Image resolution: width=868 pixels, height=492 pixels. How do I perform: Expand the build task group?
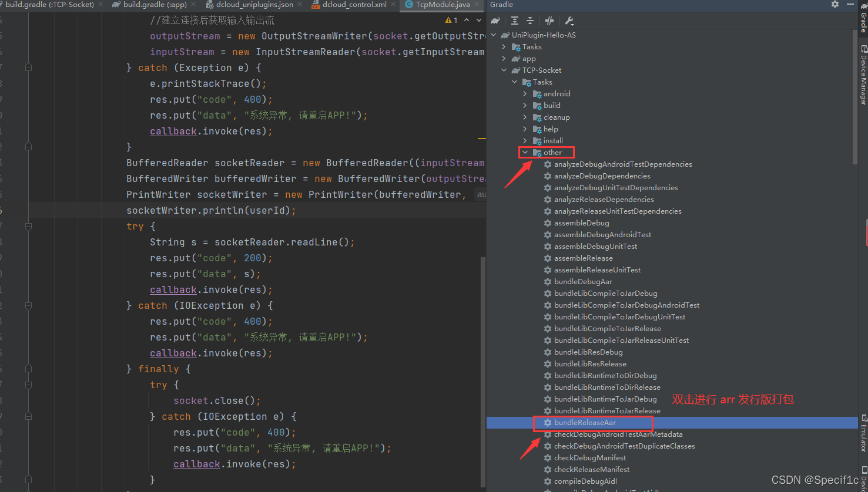pyautogui.click(x=525, y=106)
